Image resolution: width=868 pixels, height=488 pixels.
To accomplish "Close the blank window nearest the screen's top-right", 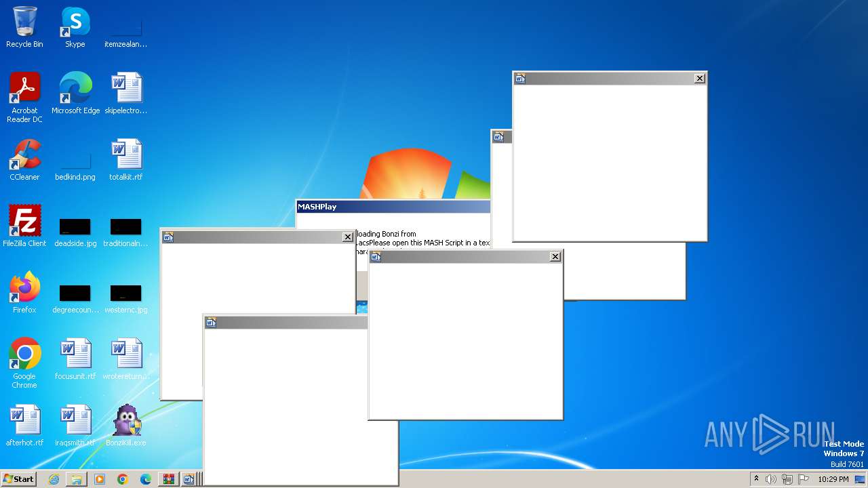I will click(x=700, y=79).
